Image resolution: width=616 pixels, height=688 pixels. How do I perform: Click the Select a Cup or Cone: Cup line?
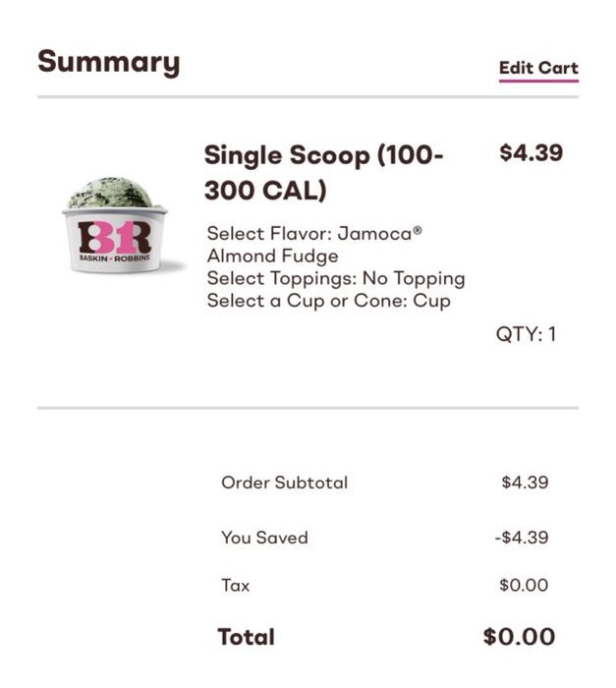pos(328,301)
